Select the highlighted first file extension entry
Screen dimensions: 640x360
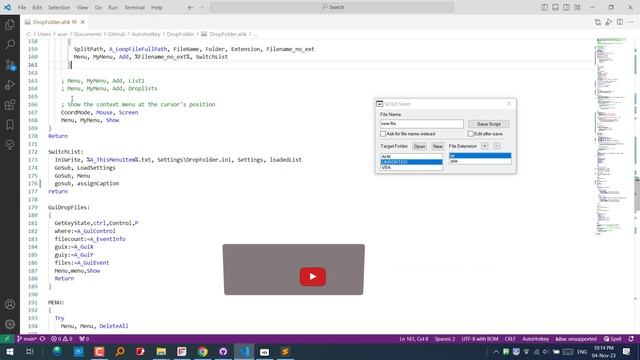[x=480, y=156]
